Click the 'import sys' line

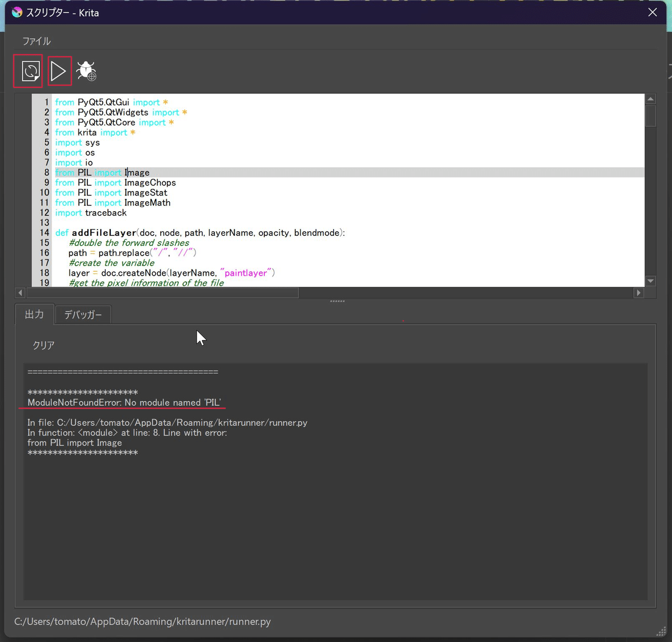tap(77, 143)
